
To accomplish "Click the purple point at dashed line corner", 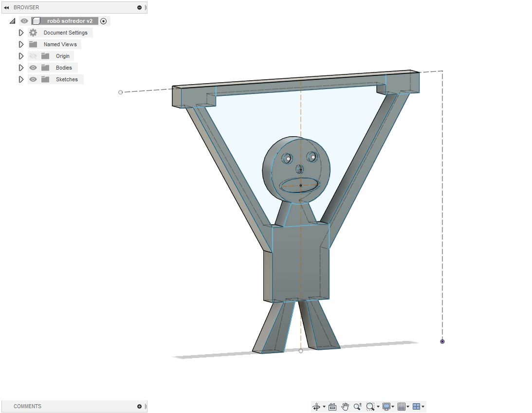I will (x=442, y=341).
